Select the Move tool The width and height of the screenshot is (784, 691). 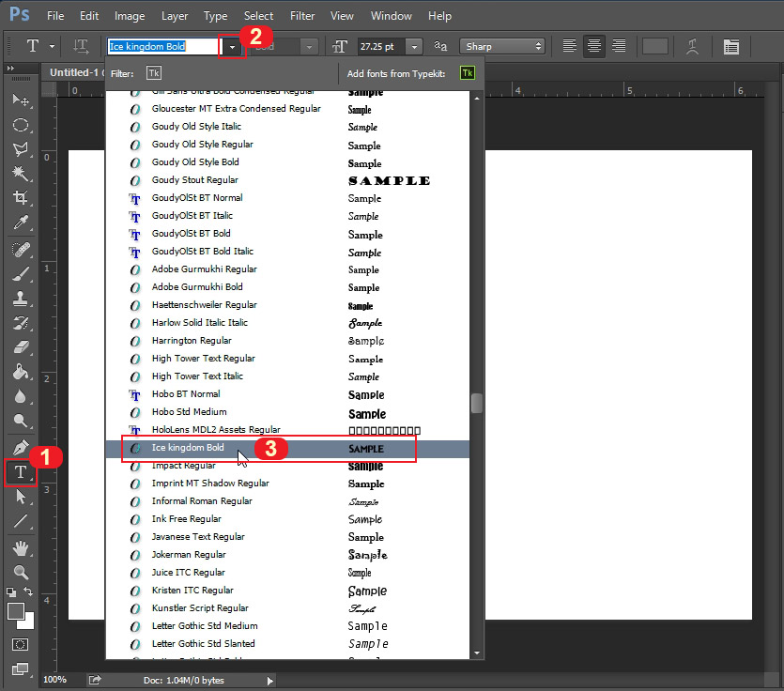click(x=21, y=100)
